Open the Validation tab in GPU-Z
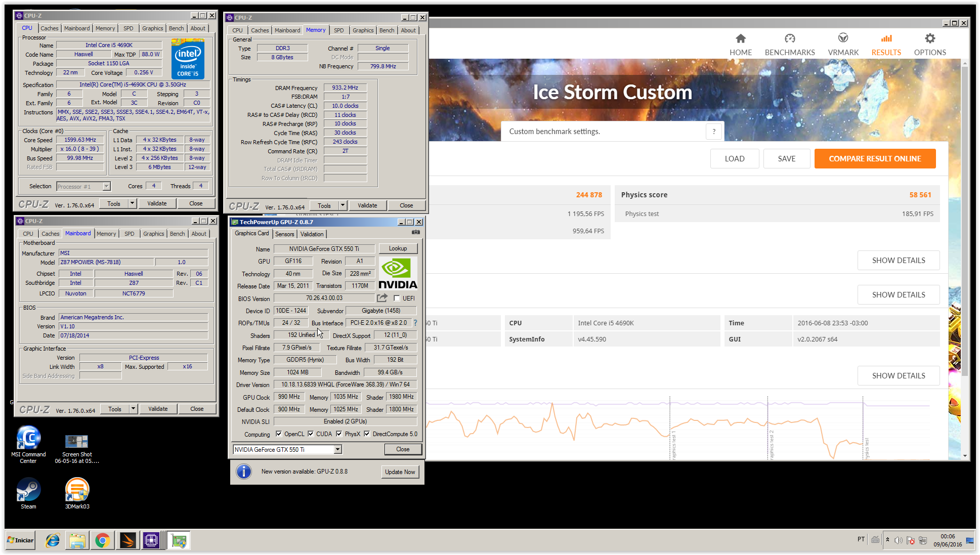The width and height of the screenshot is (980, 555). (312, 234)
